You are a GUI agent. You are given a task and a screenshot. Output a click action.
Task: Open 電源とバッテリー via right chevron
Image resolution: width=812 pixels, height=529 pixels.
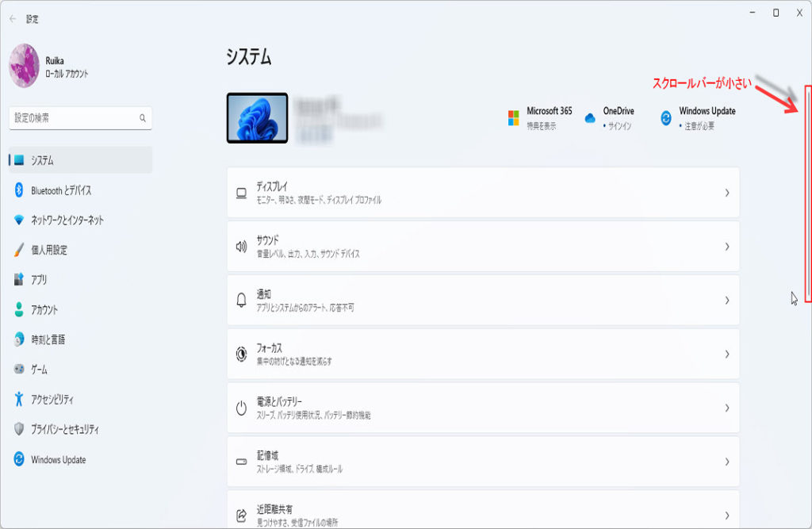(x=726, y=408)
